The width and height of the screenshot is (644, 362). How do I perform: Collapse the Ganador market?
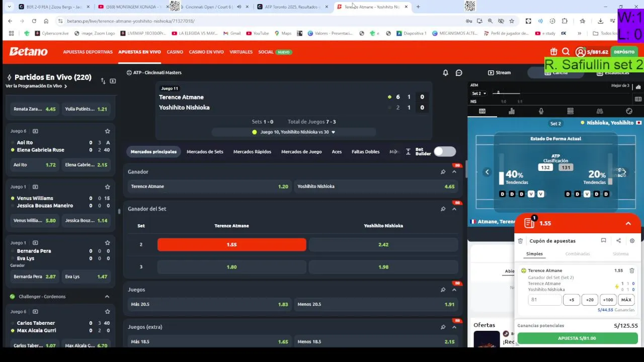[454, 172]
